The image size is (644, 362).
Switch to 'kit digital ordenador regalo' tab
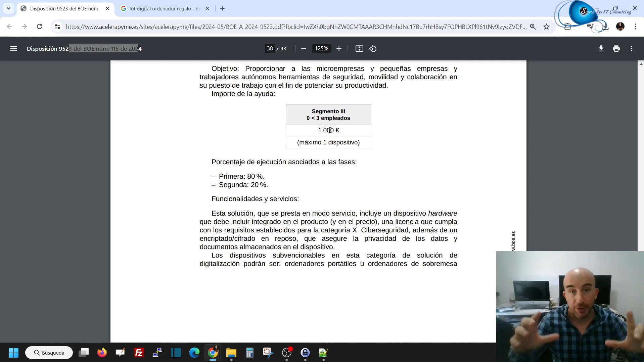pyautogui.click(x=165, y=9)
